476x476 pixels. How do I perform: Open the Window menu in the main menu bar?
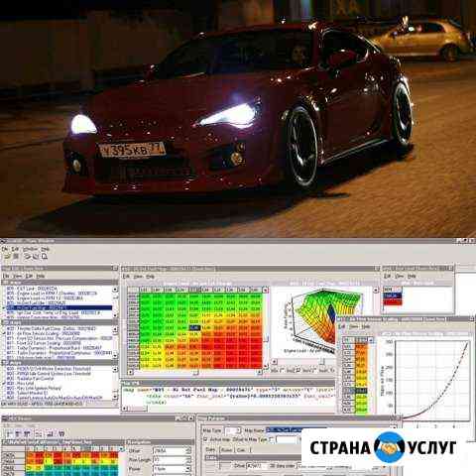pyautogui.click(x=30, y=249)
